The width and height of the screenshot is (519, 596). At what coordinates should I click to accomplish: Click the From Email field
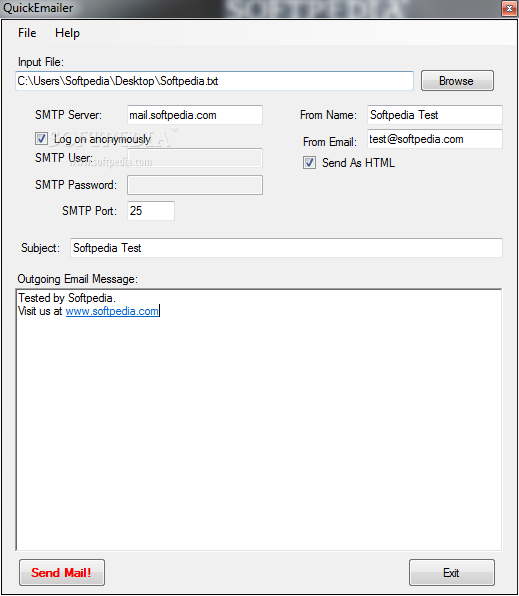435,139
